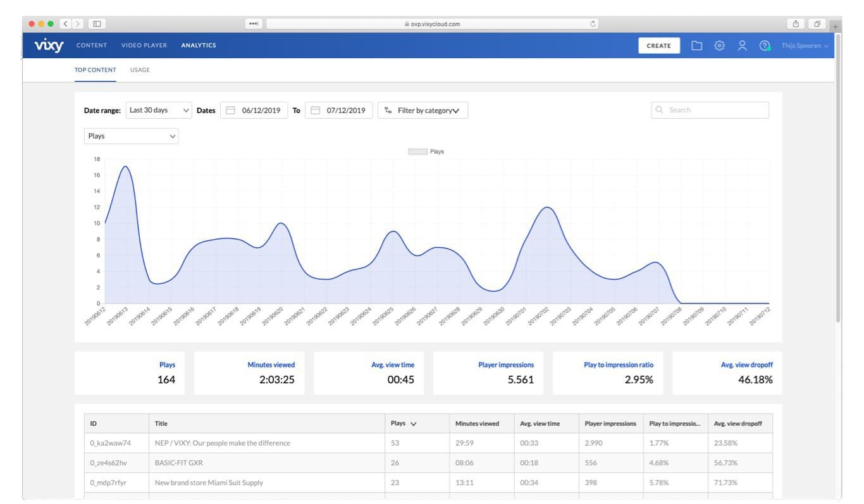Open the media folder icon in header
Image resolution: width=864 pixels, height=504 pixels.
coord(696,46)
